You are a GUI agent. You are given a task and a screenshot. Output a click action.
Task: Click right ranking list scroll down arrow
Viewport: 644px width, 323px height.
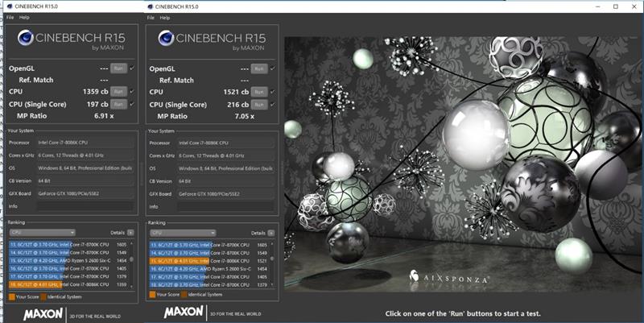coord(272,285)
